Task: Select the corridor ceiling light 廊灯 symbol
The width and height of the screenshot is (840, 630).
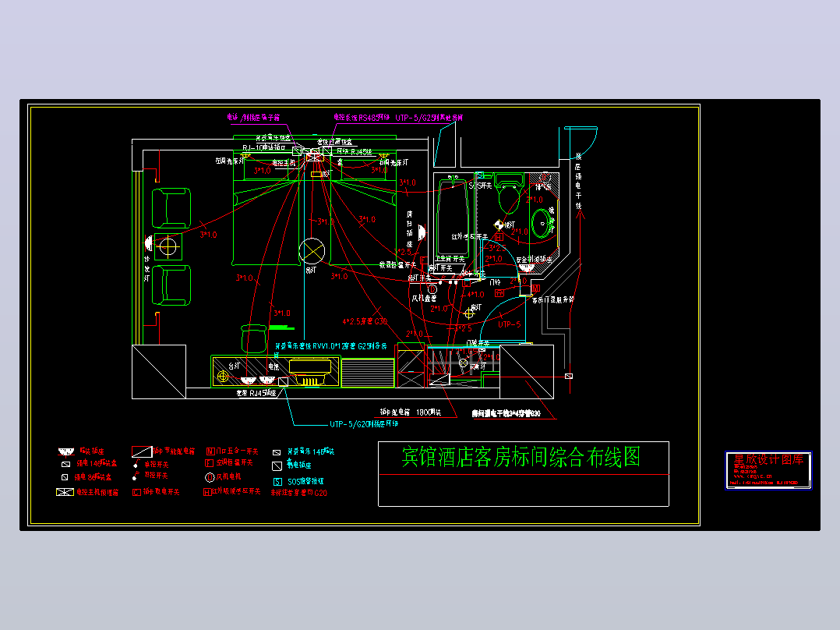Action: point(469,313)
